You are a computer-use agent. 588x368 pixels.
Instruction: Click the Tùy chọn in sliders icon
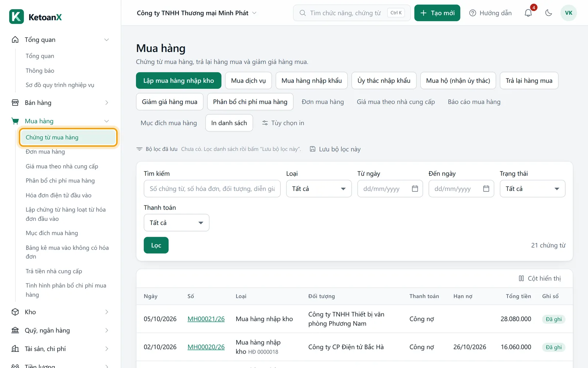tap(265, 123)
